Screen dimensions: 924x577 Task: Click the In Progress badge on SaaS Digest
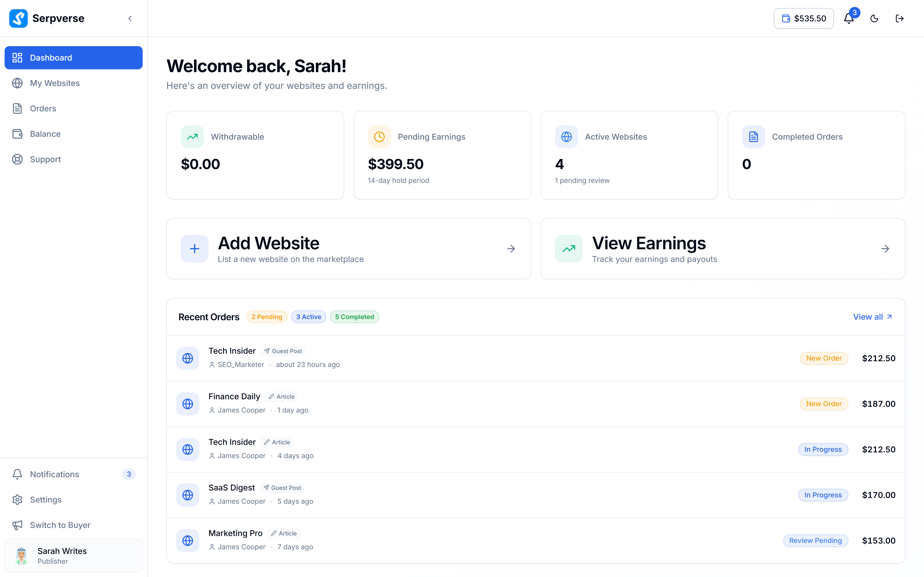(823, 494)
